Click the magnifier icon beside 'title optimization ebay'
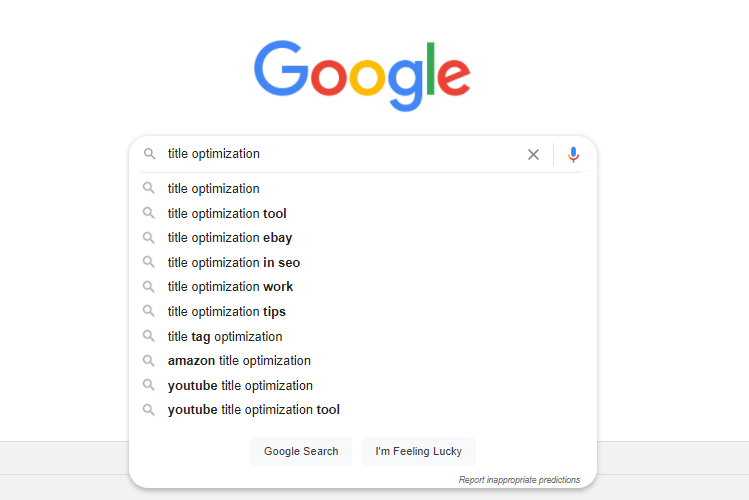 pos(149,237)
